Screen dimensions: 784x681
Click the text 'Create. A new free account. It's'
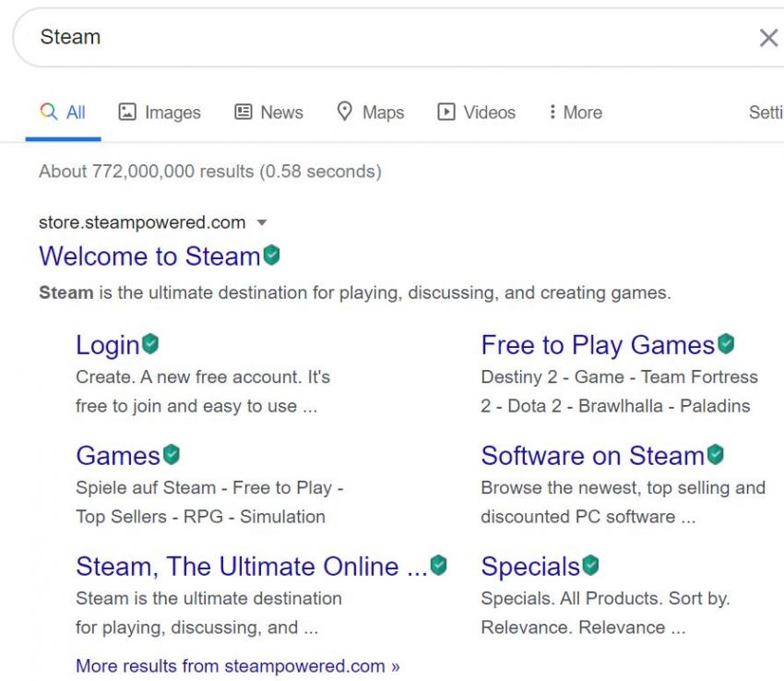(x=203, y=376)
